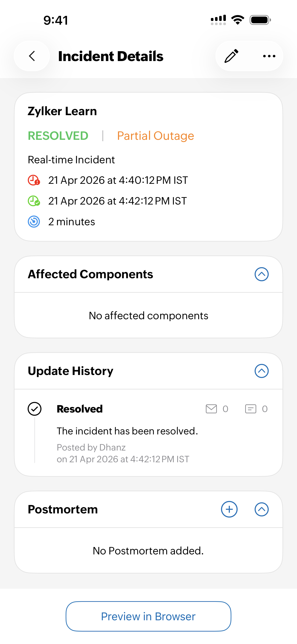Collapse the Postmortem section
Image resolution: width=297 pixels, height=644 pixels.
point(262,509)
